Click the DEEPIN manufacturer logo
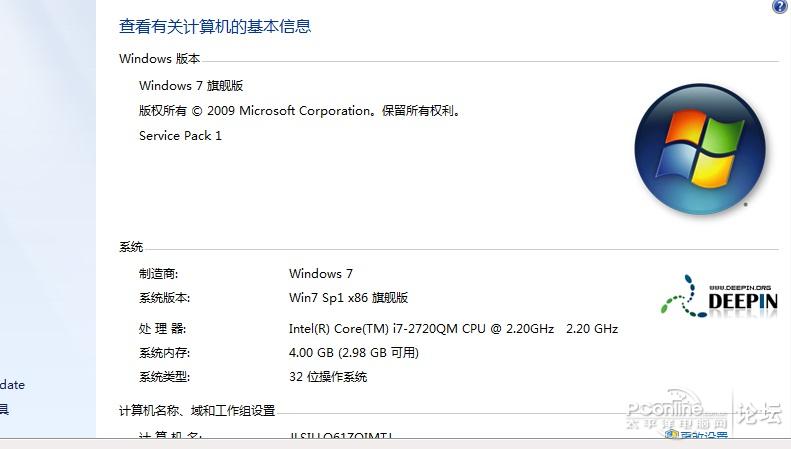The height and width of the screenshot is (449, 791). [x=720, y=298]
